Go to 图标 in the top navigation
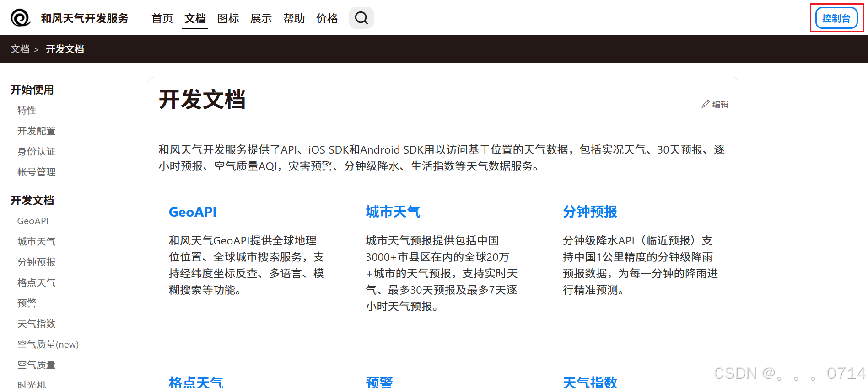The width and height of the screenshot is (868, 388). 228,18
